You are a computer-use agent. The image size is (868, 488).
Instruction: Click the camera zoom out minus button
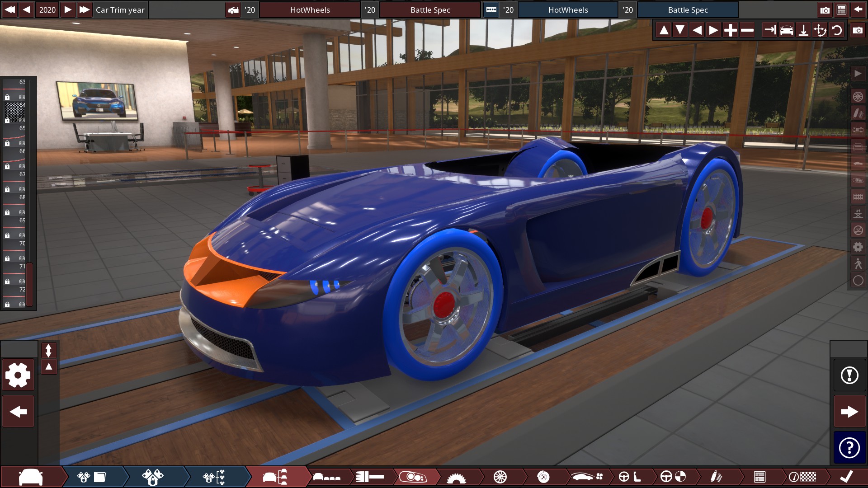coord(747,30)
